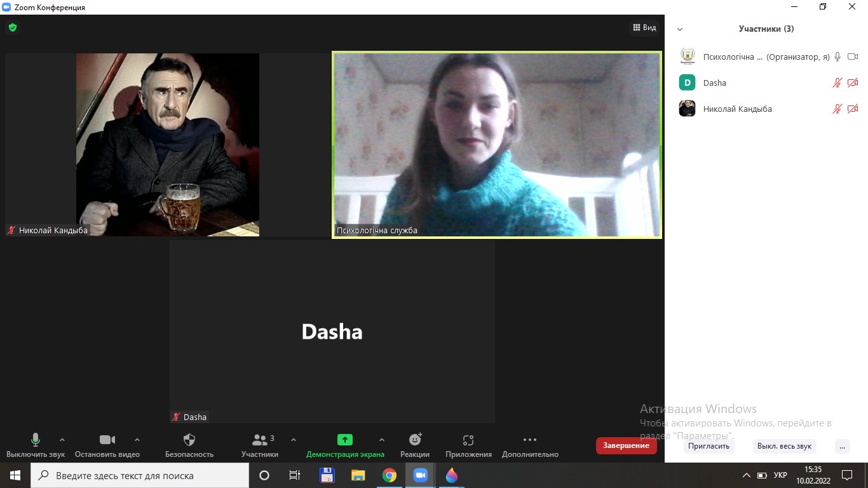868x488 pixels.
Task: Open Task View on the taskbar
Action: click(x=295, y=475)
